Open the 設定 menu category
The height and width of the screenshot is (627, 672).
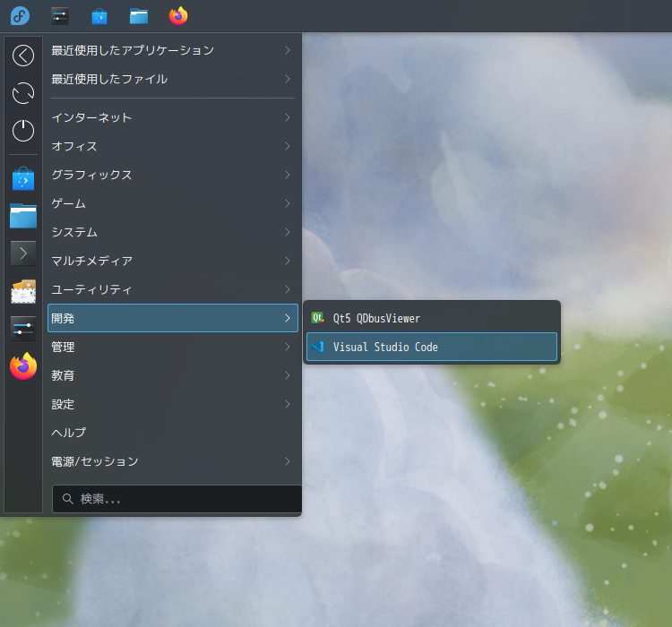click(x=173, y=404)
